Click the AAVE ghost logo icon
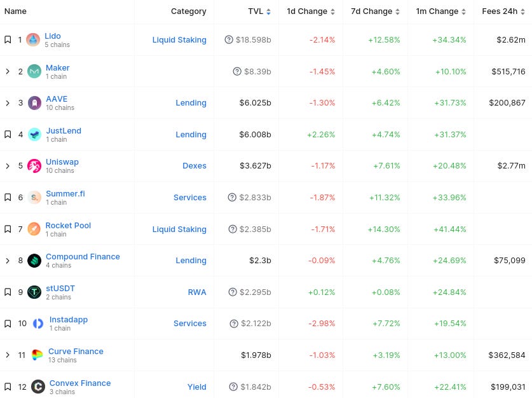Image resolution: width=532 pixels, height=398 pixels. click(x=34, y=102)
